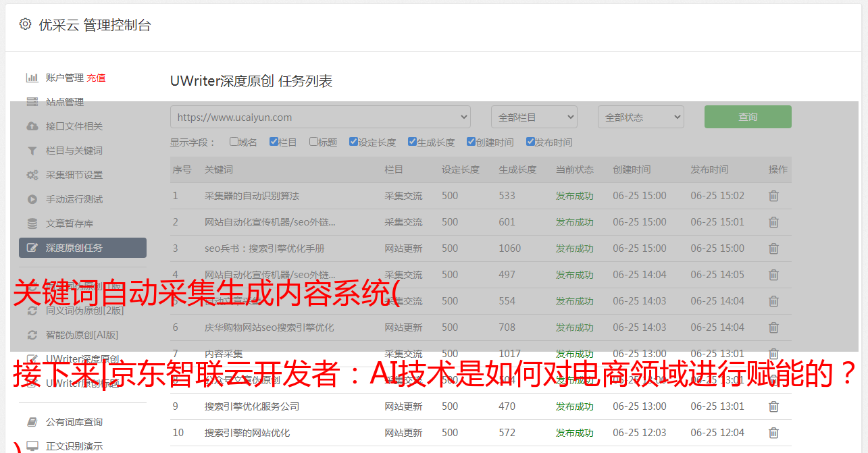Toggle the 设定长度 checkbox
This screenshot has height=453, width=868.
[x=353, y=142]
